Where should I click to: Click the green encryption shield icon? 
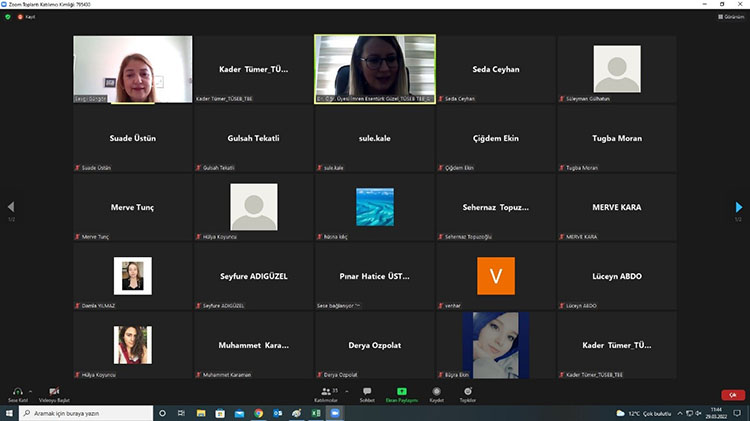[x=8, y=17]
